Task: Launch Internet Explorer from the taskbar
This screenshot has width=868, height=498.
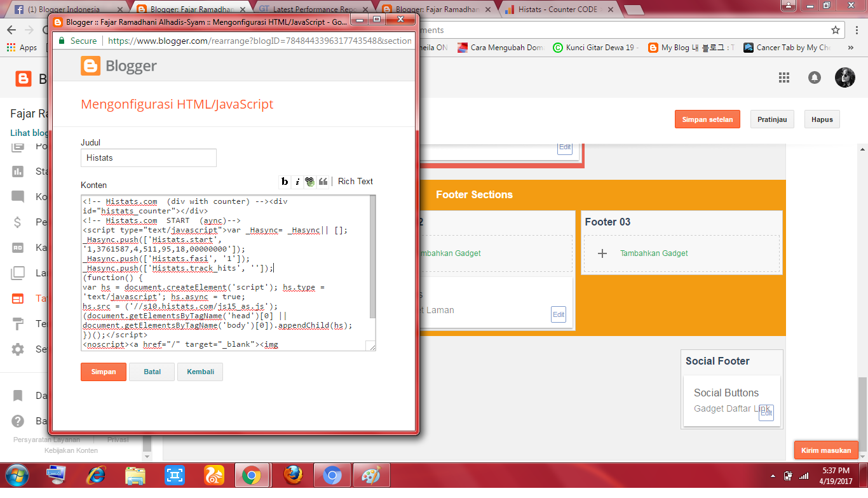Action: click(96, 476)
